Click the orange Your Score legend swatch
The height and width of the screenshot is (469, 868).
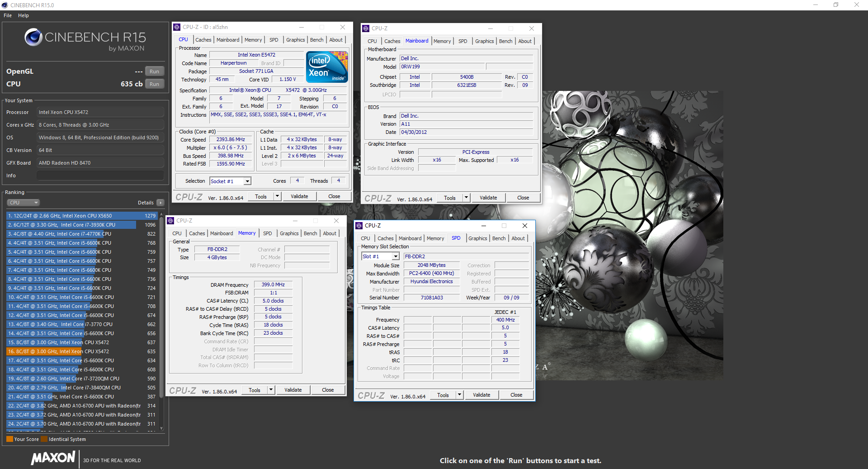point(9,439)
